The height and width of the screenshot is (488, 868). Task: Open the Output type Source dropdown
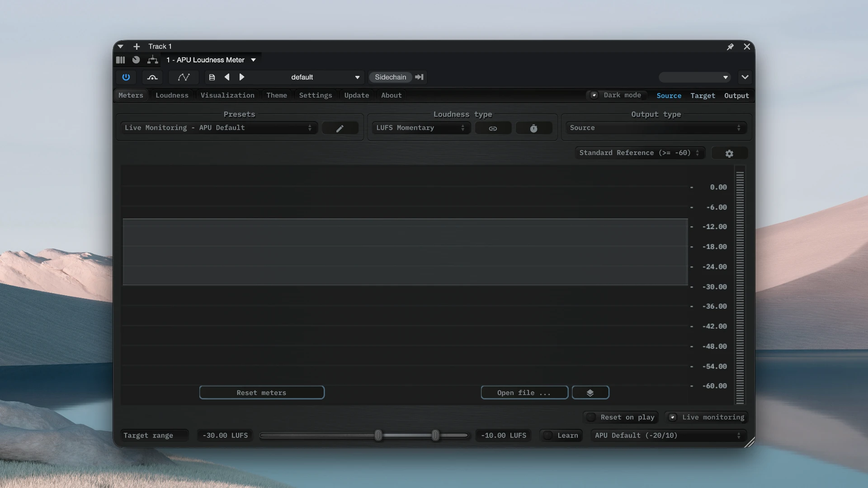pos(656,128)
